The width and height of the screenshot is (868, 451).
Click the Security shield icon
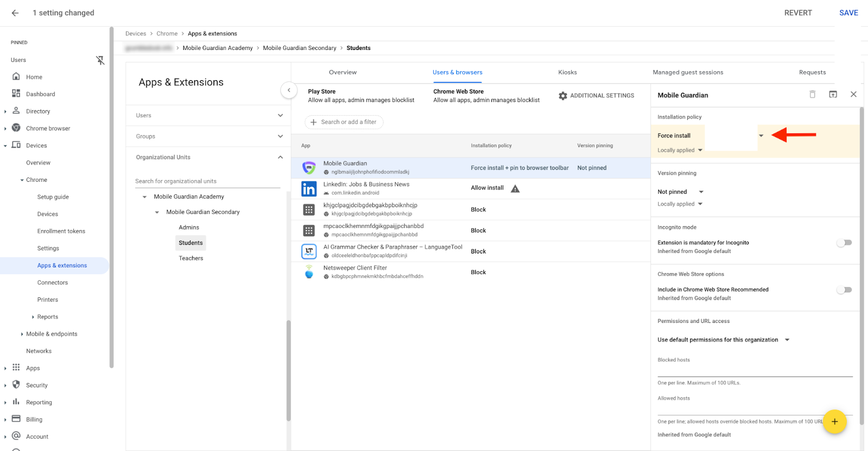pos(16,385)
